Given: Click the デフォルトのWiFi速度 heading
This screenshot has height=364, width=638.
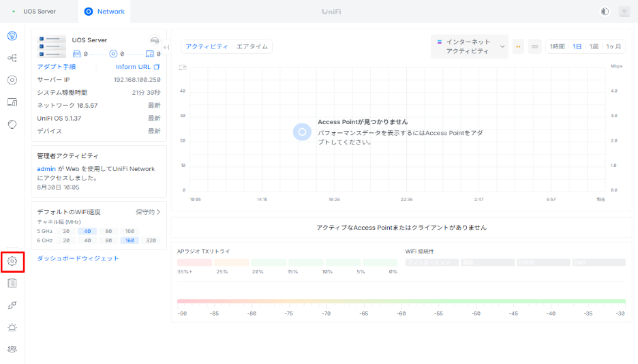Looking at the screenshot, I should point(69,212).
